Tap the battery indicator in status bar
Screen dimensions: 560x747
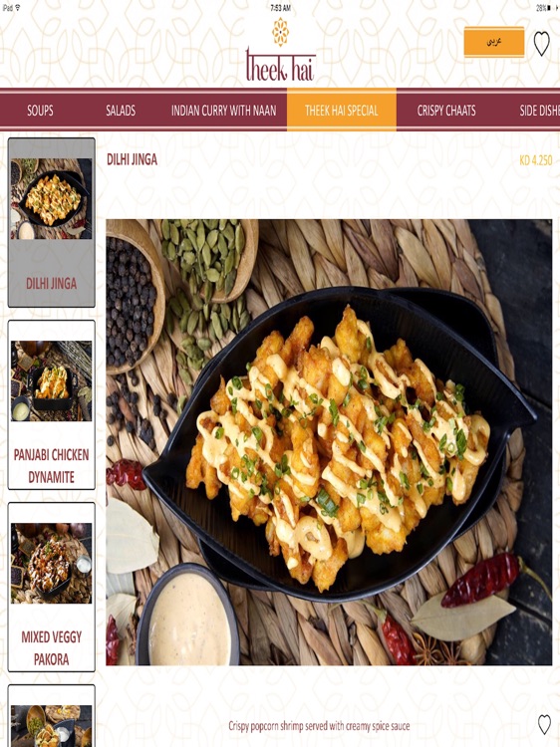click(x=544, y=8)
